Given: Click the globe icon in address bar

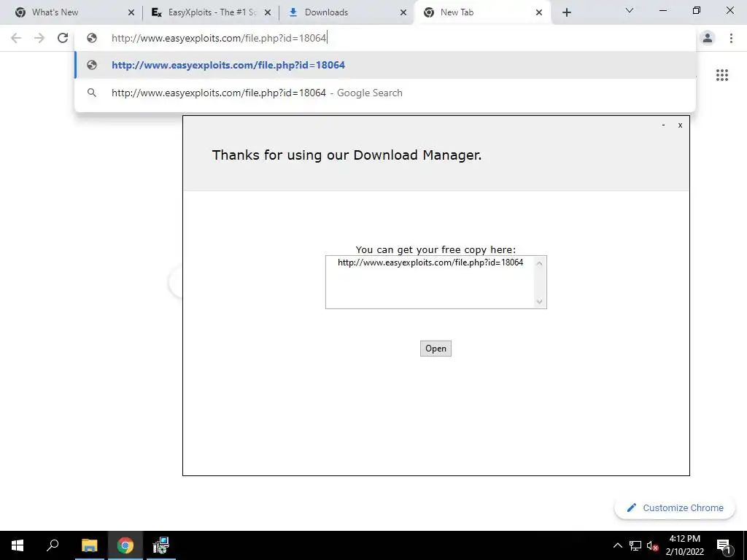Looking at the screenshot, I should [92, 38].
